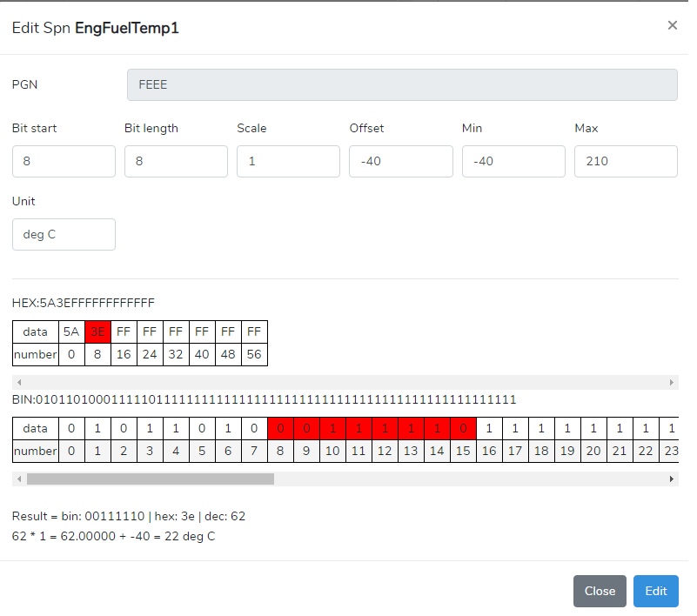Click the PGN field showing FEEE
The image size is (697, 616).
pyautogui.click(x=402, y=85)
